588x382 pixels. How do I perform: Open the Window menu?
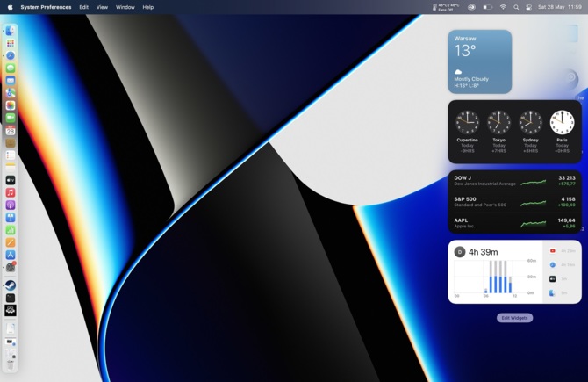pyautogui.click(x=125, y=7)
